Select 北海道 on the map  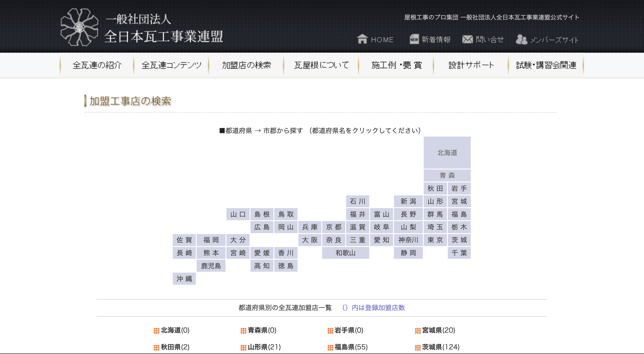[447, 153]
